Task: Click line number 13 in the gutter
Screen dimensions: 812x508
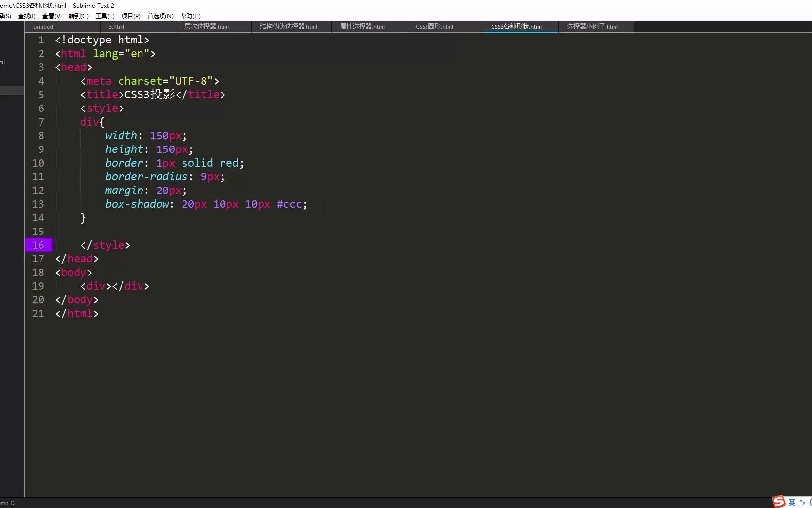Action: [x=38, y=204]
